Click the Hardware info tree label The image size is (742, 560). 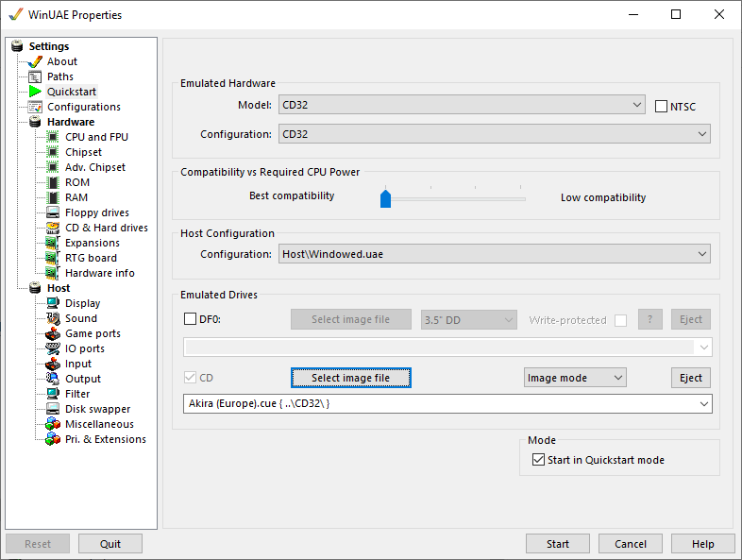(x=100, y=273)
